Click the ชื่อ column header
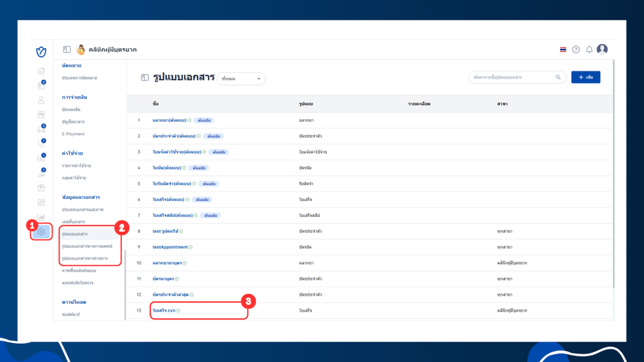Screen dimensions: 644x362 [155, 104]
